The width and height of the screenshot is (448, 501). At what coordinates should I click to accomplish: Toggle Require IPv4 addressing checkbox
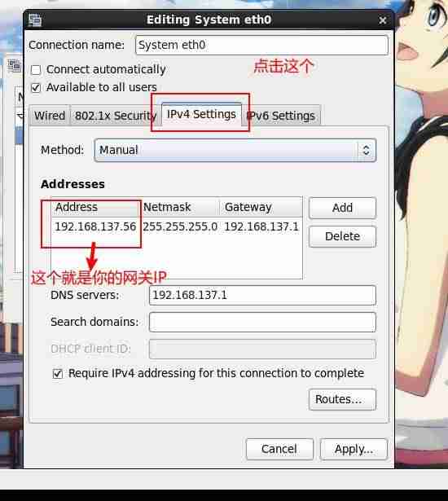[x=58, y=373]
